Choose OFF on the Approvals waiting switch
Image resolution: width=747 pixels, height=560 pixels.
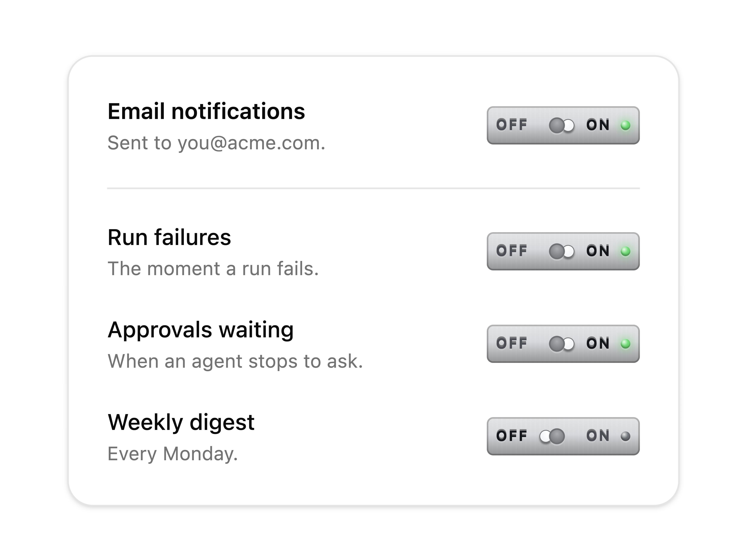[512, 343]
